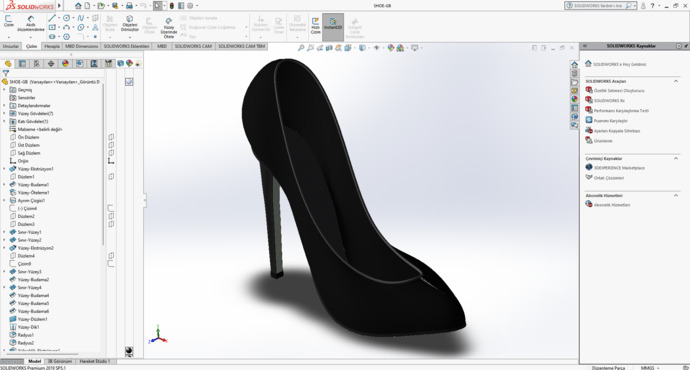
Task: Open the SOLIDWORKS CAM TBM tab
Action: click(x=242, y=46)
